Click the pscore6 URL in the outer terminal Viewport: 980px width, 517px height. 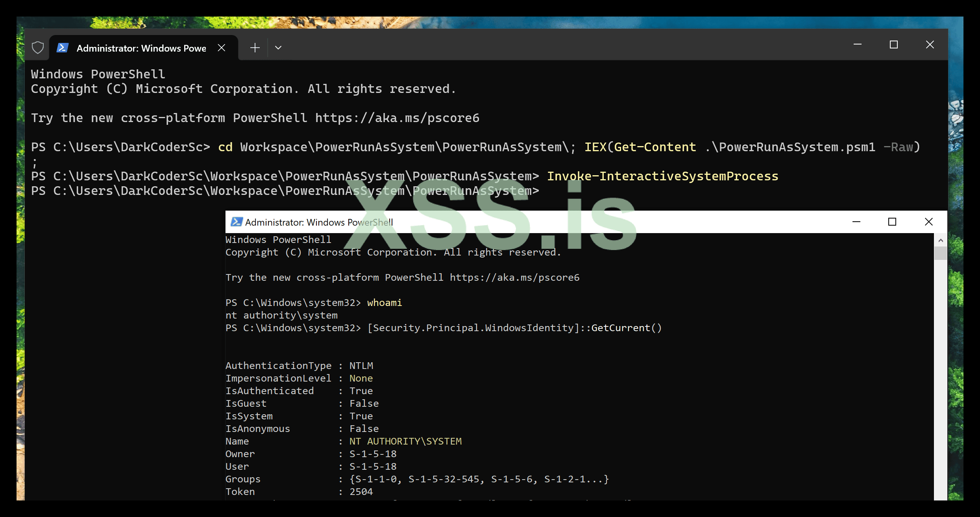(x=397, y=118)
